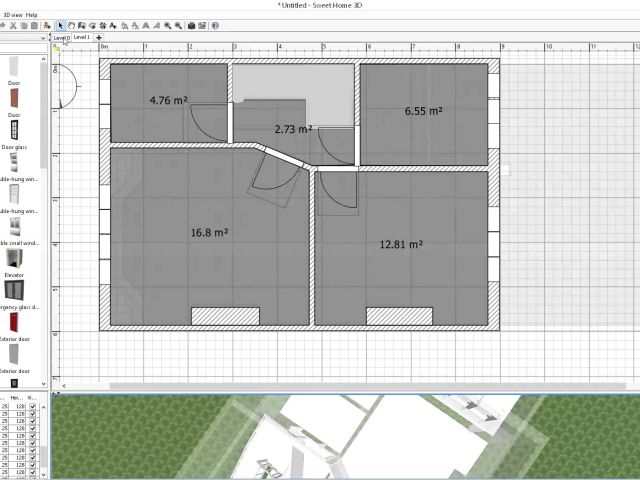
Task: Activate the Pan hand tool
Action: click(x=72, y=26)
